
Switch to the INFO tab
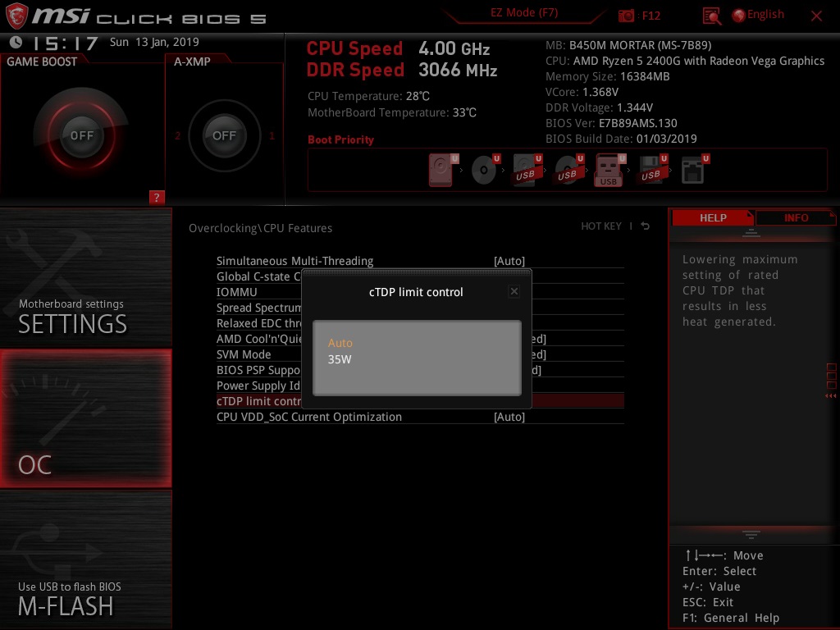tap(796, 217)
